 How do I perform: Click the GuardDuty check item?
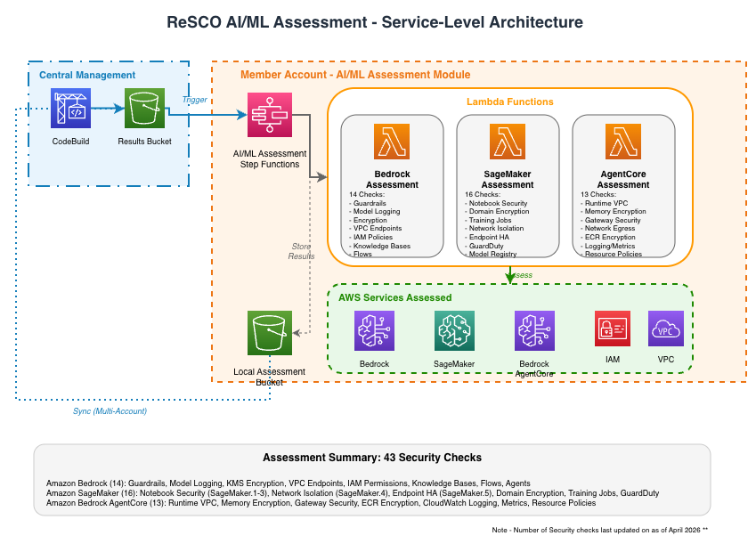486,246
